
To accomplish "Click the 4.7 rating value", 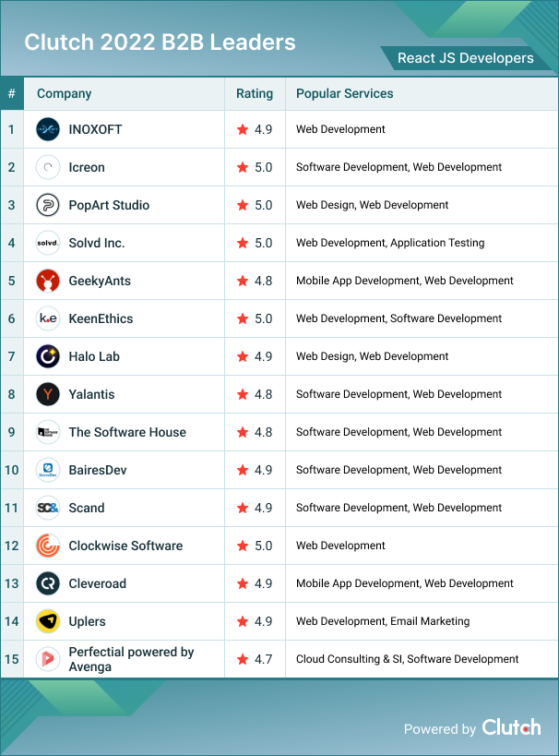I will pos(264,659).
